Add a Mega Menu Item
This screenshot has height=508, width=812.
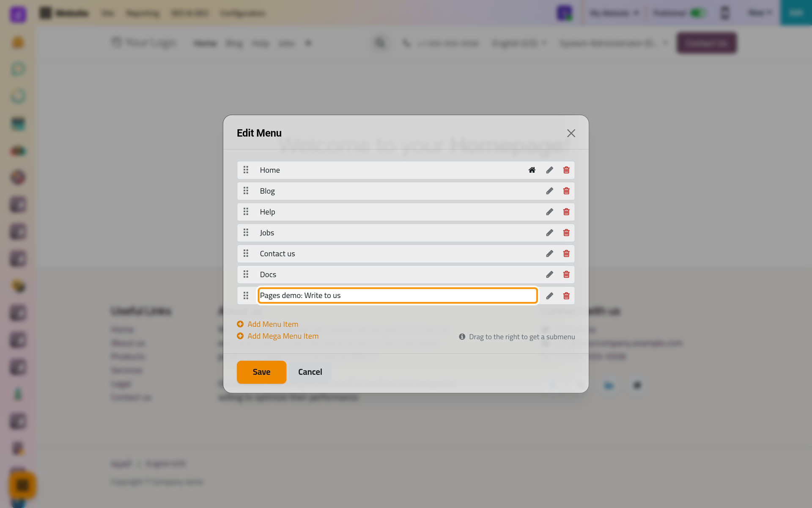click(278, 336)
